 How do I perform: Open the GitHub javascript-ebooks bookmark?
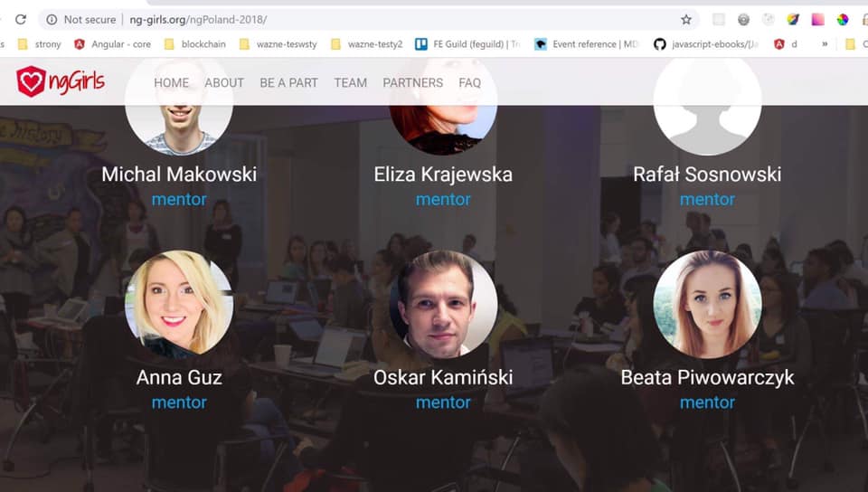point(706,44)
